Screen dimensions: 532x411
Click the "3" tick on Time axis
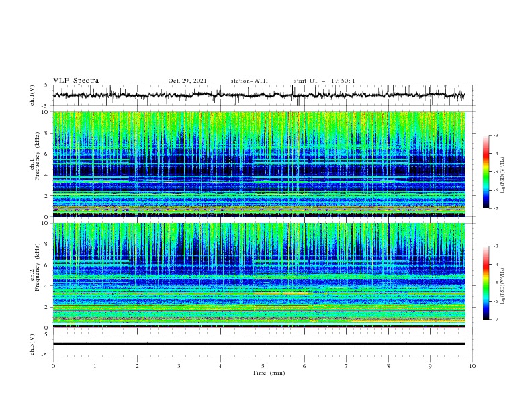[179, 366]
